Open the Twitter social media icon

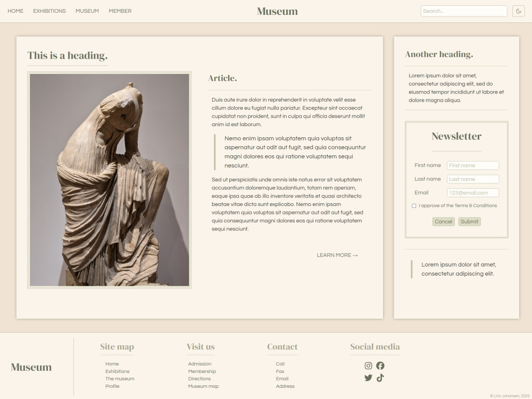tap(368, 378)
